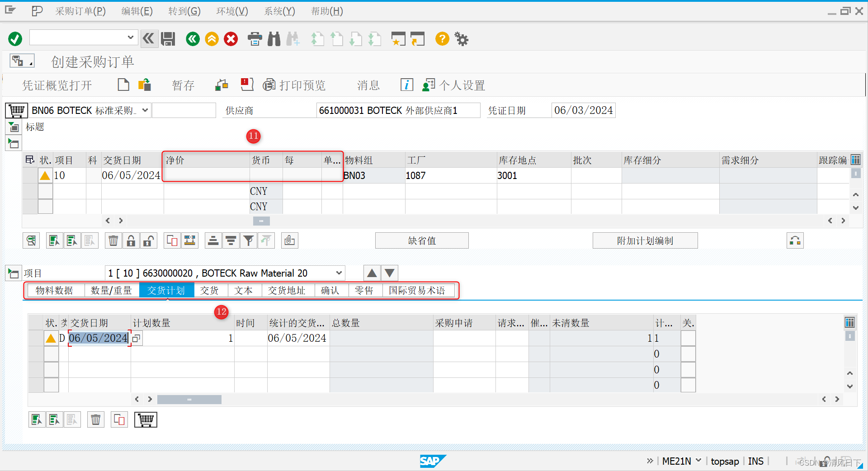Click the yellow Exit arrow icon

click(212, 39)
